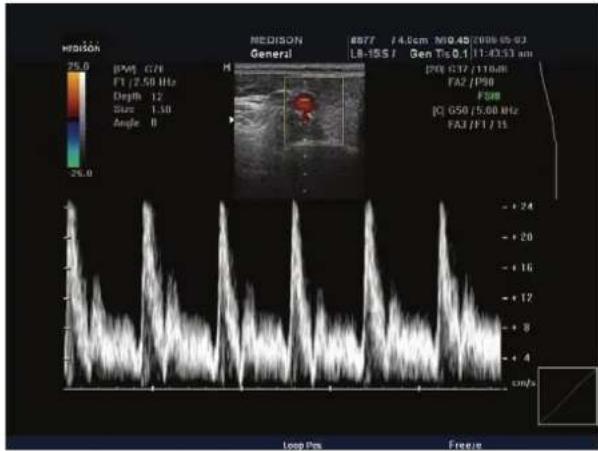Click the '+ 20' velocity scale mark
Image resolution: width=598 pixels, height=451 pixels.
517,237
